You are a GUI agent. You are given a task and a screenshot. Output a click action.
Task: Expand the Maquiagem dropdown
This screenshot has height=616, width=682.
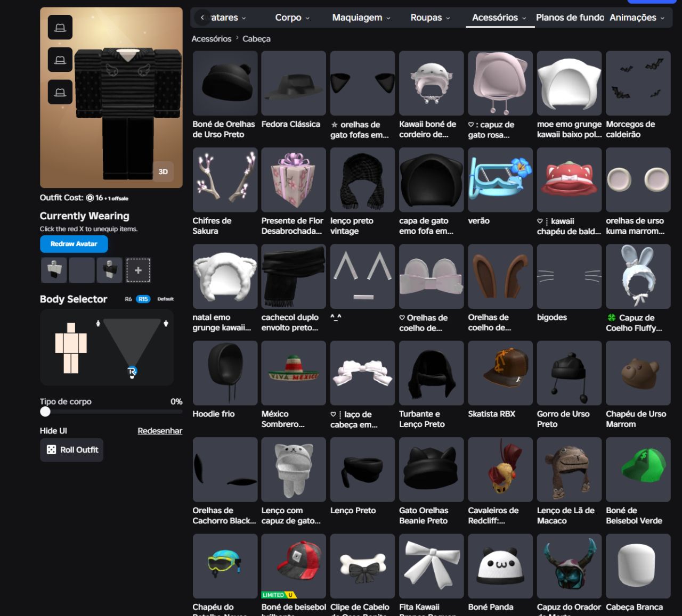[x=361, y=18]
